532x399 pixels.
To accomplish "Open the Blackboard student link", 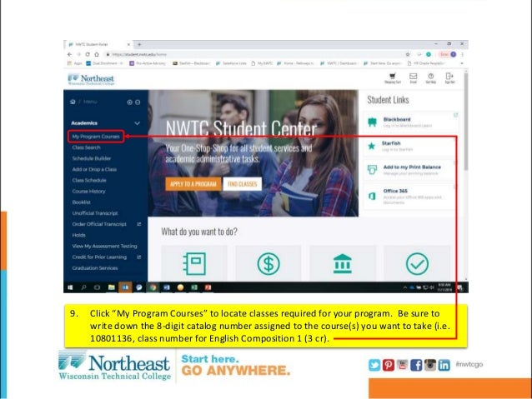I will click(411, 122).
